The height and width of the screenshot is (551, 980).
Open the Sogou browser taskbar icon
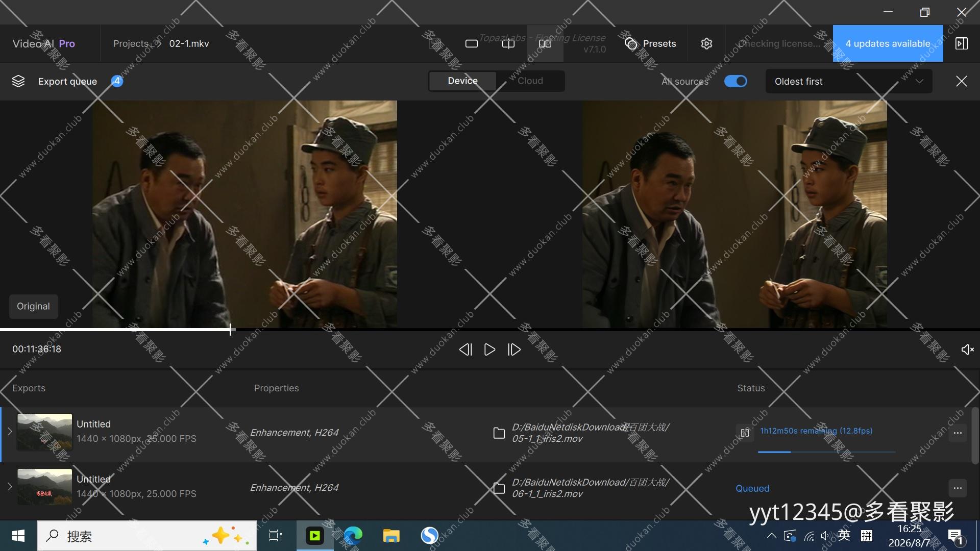click(x=430, y=536)
